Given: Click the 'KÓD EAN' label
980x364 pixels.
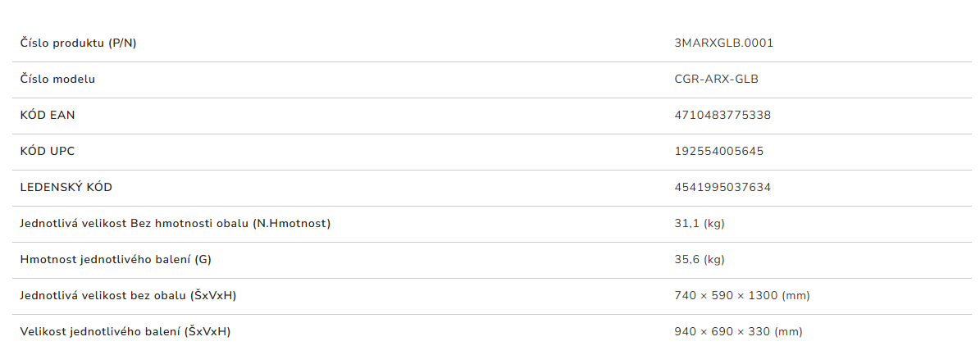Looking at the screenshot, I should point(48,115).
